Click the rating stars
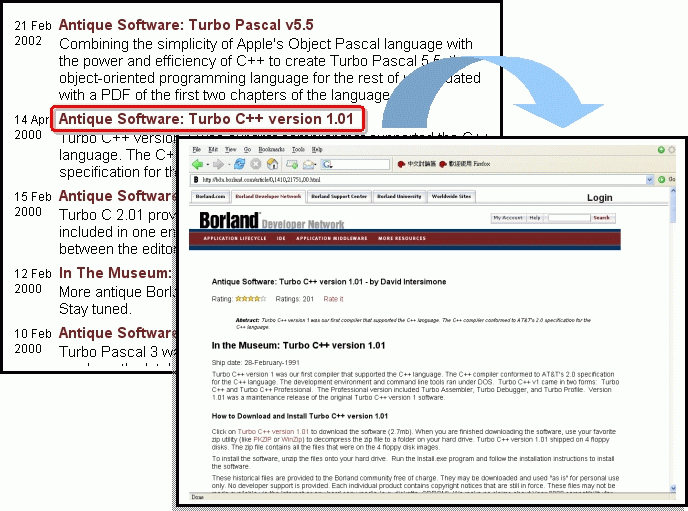 251,299
